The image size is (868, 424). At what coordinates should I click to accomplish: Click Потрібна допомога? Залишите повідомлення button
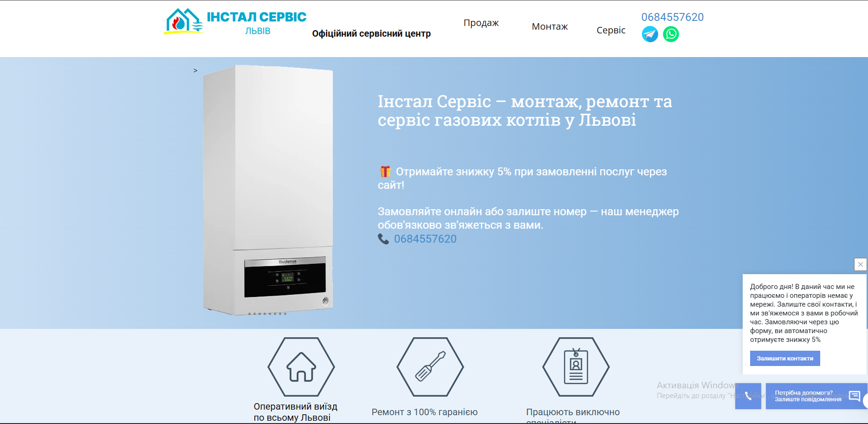tap(816, 396)
